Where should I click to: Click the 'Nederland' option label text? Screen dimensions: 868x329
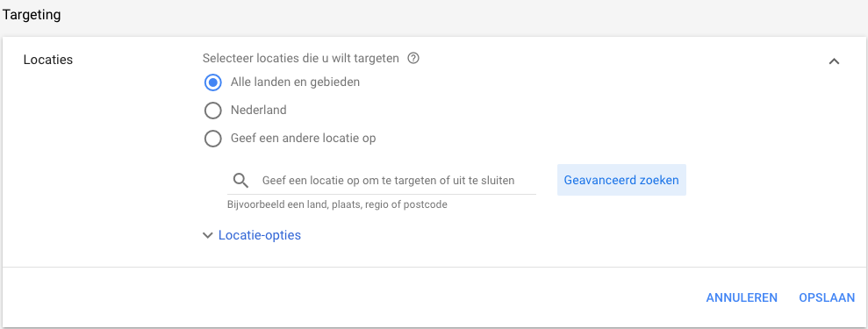259,110
